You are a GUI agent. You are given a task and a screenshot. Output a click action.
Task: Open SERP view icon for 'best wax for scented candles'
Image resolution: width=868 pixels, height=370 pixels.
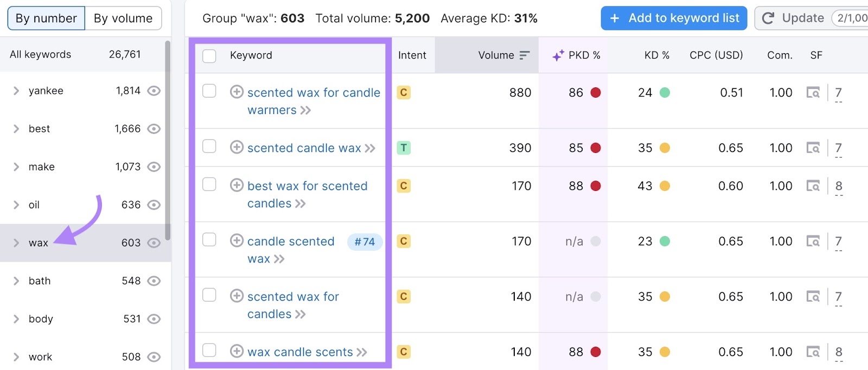click(x=813, y=186)
